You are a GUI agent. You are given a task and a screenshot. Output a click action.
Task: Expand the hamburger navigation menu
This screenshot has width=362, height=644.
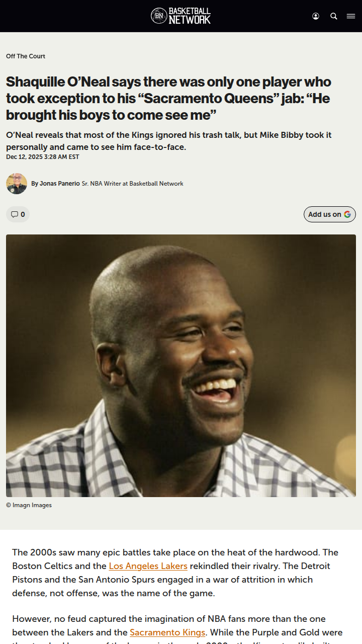coord(351,16)
